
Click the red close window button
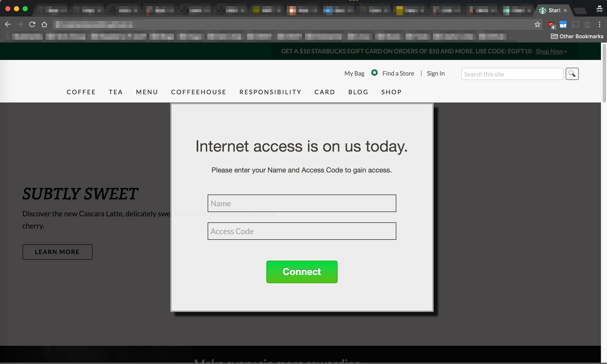pos(8,9)
